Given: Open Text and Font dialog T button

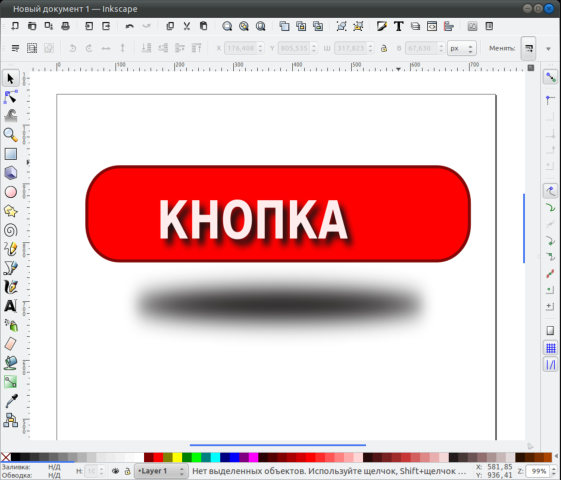Looking at the screenshot, I should tap(399, 26).
